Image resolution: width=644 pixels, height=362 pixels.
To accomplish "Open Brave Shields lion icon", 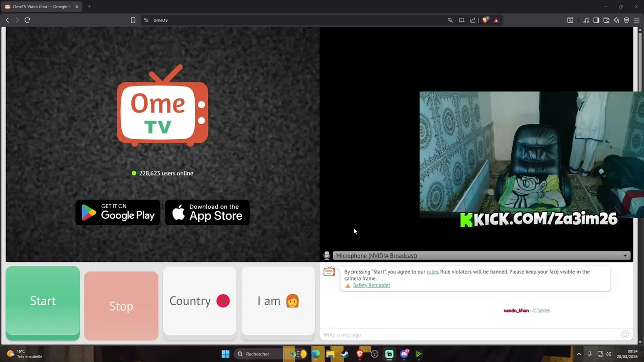I will 485,20.
